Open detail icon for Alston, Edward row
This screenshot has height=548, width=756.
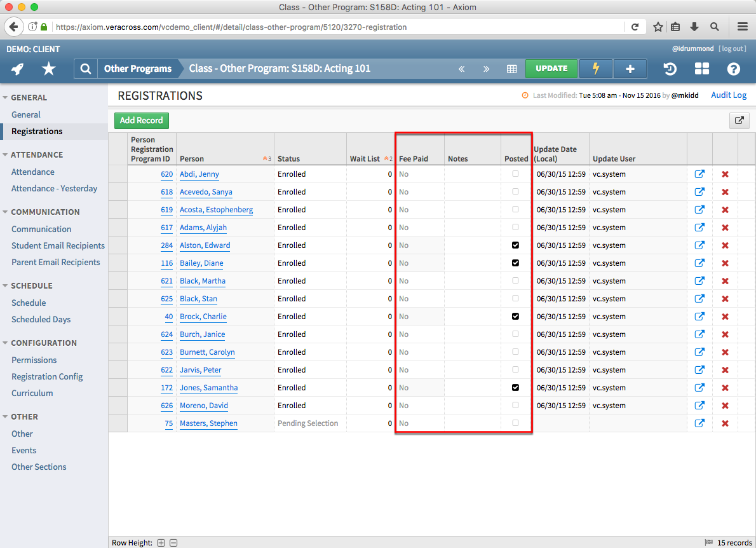(x=699, y=245)
